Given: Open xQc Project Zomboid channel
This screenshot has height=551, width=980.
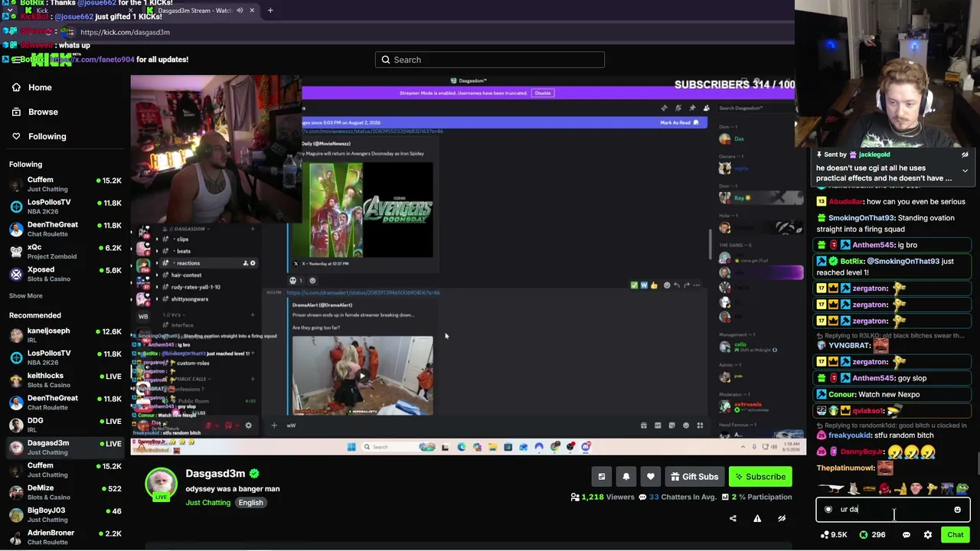Looking at the screenshot, I should click(x=65, y=252).
